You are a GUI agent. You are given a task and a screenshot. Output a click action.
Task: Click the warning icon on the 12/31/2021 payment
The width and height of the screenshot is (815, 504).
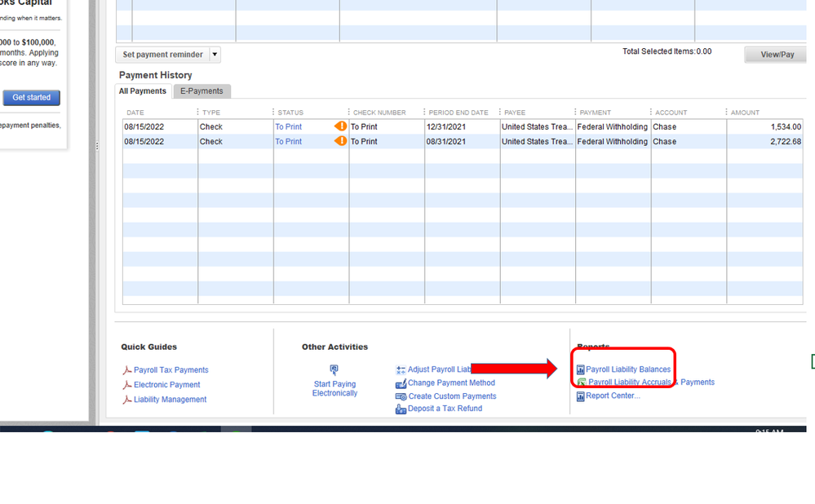click(340, 126)
